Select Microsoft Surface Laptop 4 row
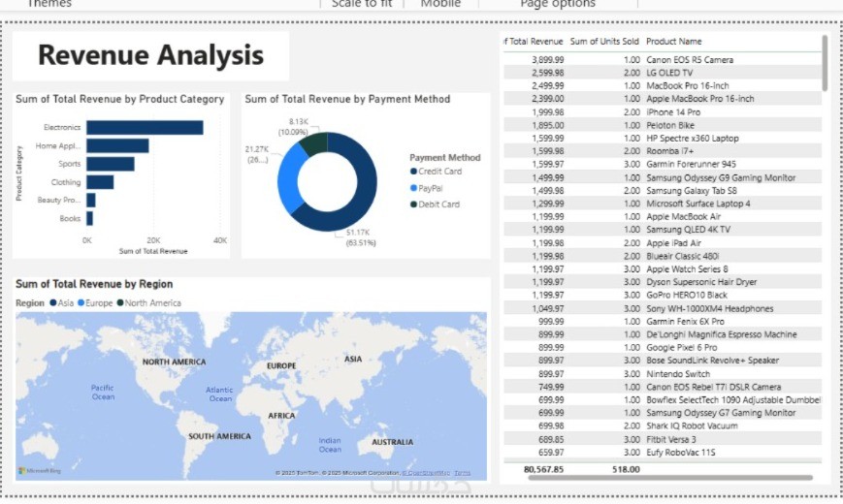Viewport: 843px width, 504px height. click(663, 204)
